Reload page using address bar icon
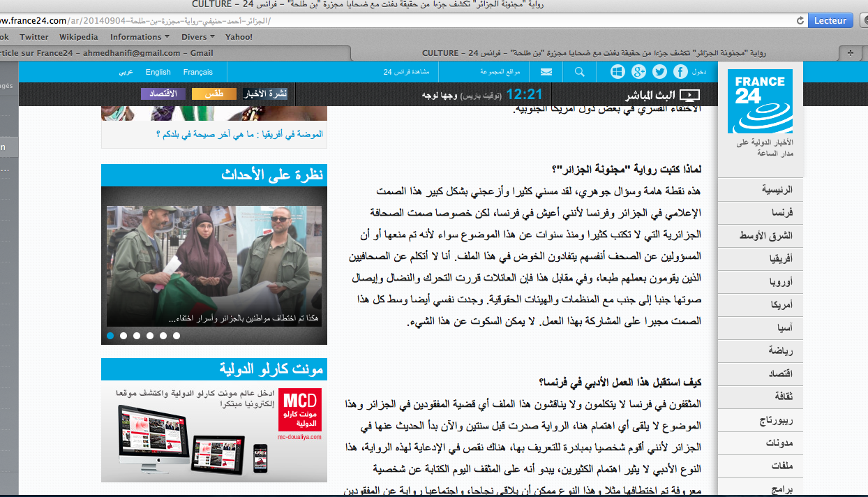 [x=800, y=21]
